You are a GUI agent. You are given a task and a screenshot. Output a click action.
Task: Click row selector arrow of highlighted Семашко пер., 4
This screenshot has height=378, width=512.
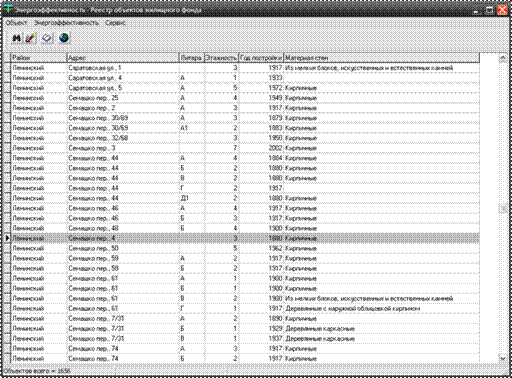(x=7, y=238)
